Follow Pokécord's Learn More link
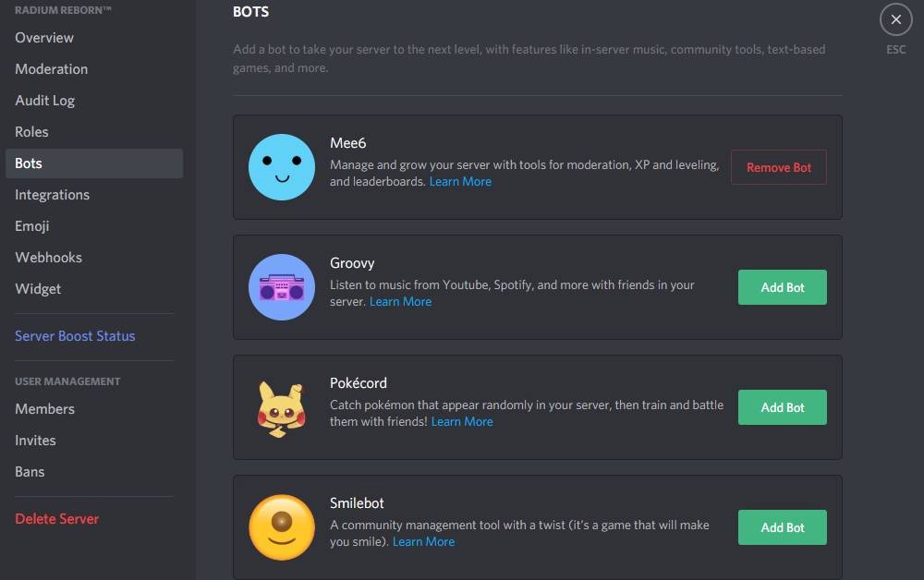924x580 pixels. pos(462,422)
